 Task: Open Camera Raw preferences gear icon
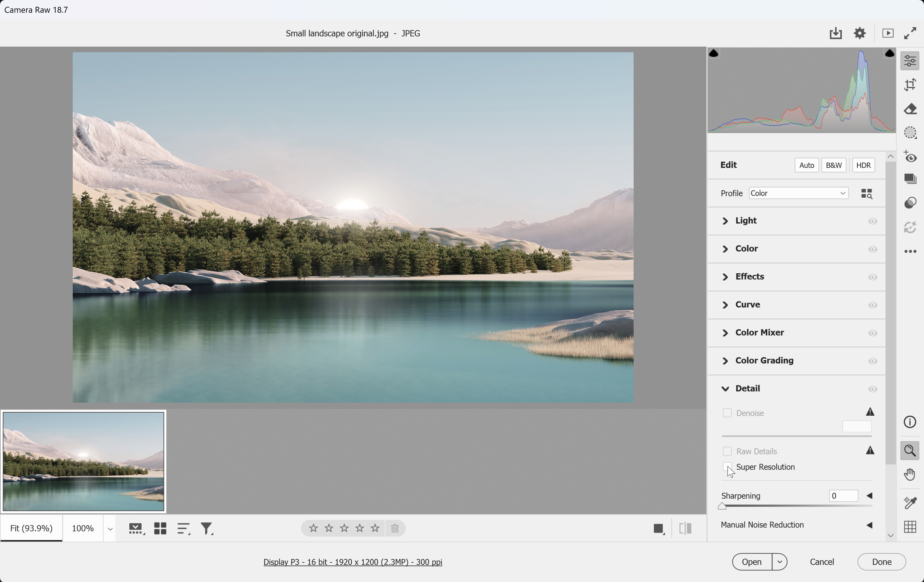[860, 33]
